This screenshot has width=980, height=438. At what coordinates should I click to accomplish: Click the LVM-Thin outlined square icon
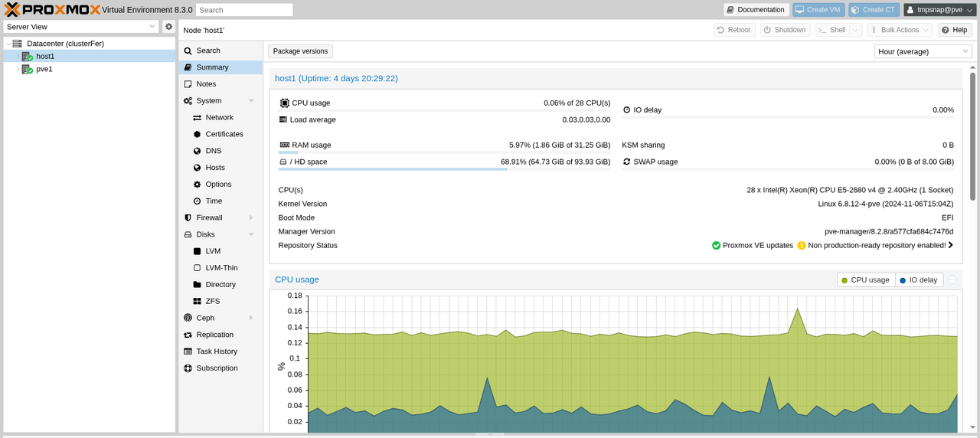click(x=198, y=268)
